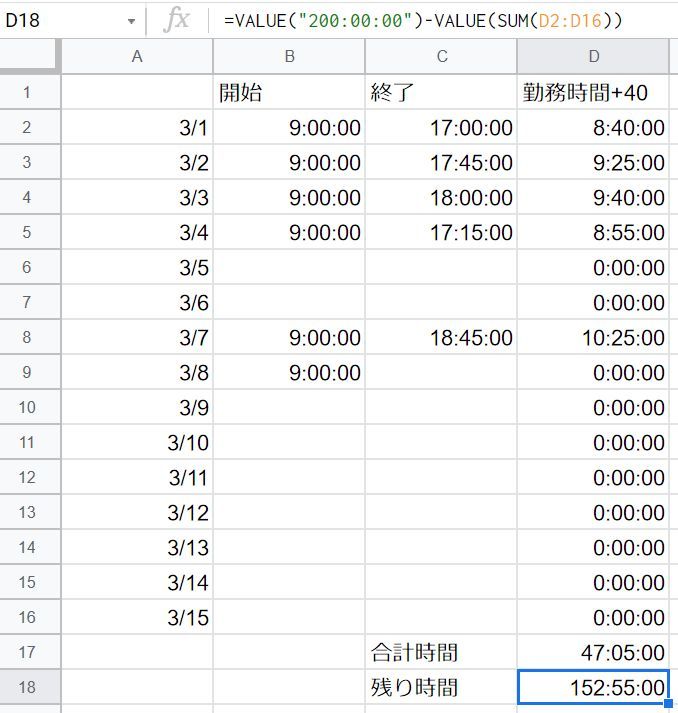Click cell containing 開始 header
Image resolution: width=678 pixels, height=713 pixels.
pos(289,93)
